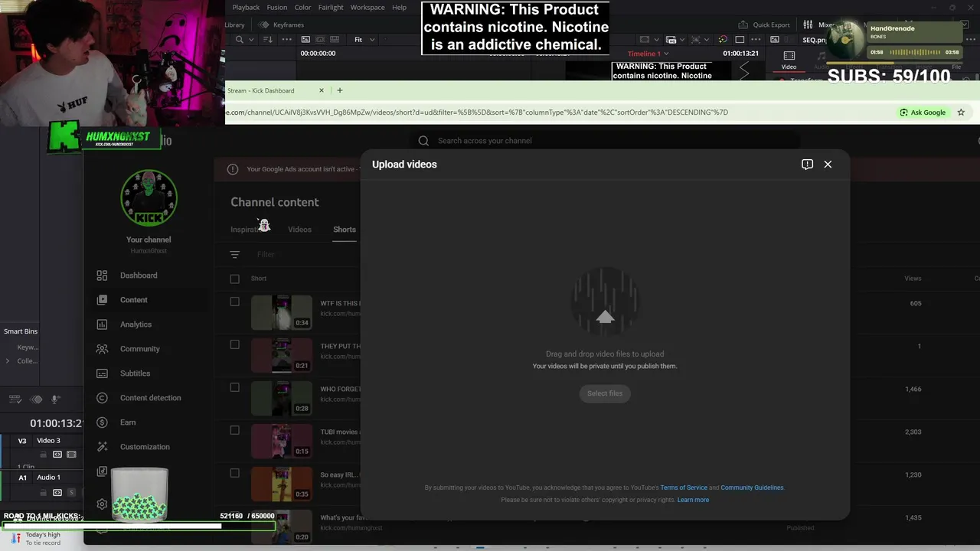This screenshot has height=551, width=980.
Task: Click the timeline view options icon in DaVinci
Action: tap(15, 399)
